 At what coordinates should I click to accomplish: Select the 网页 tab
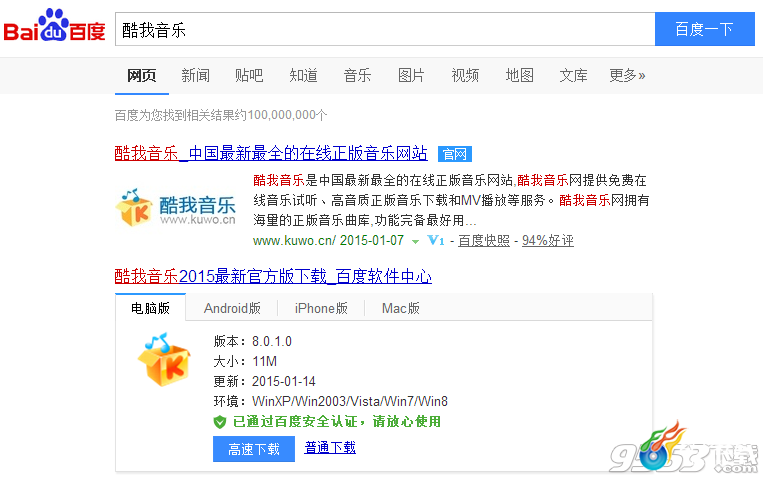click(x=142, y=75)
